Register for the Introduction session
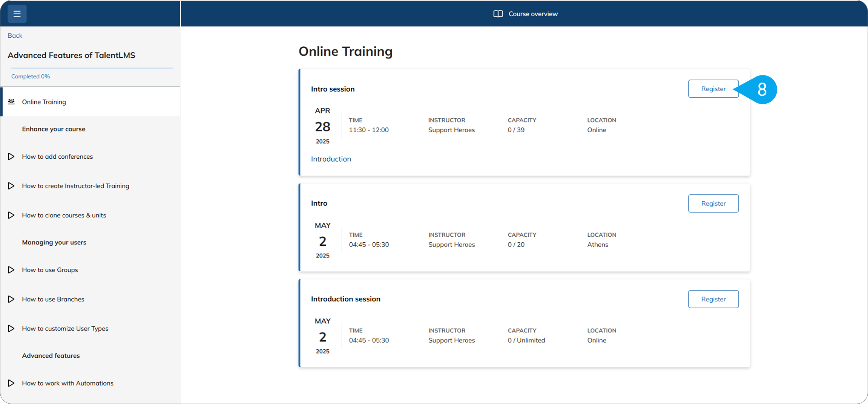 [x=713, y=299]
